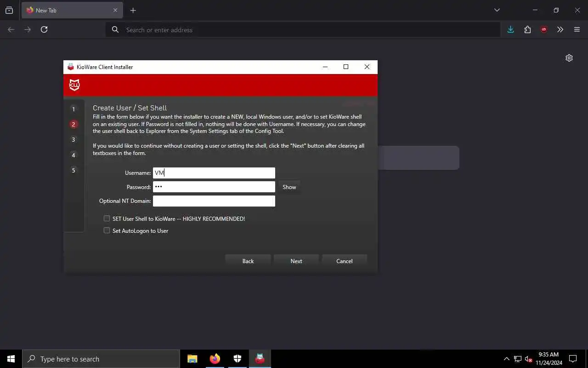Image resolution: width=588 pixels, height=368 pixels.
Task: Open Firefox application hamburger menu
Action: pyautogui.click(x=577, y=29)
